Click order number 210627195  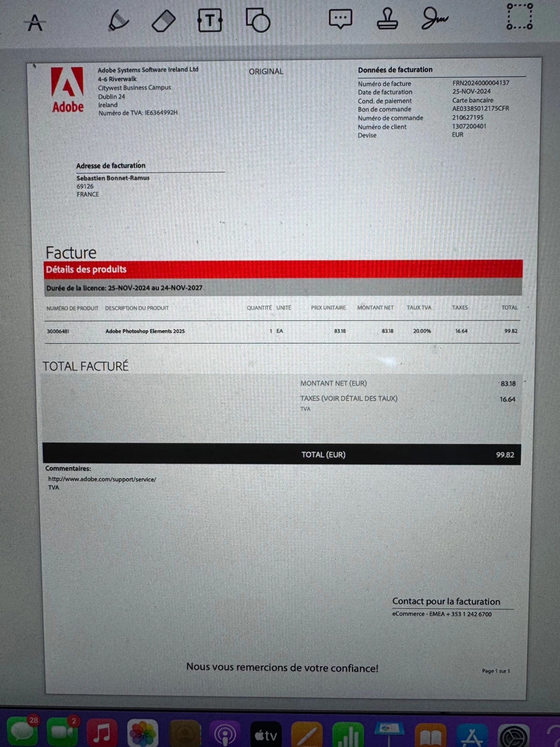467,117
